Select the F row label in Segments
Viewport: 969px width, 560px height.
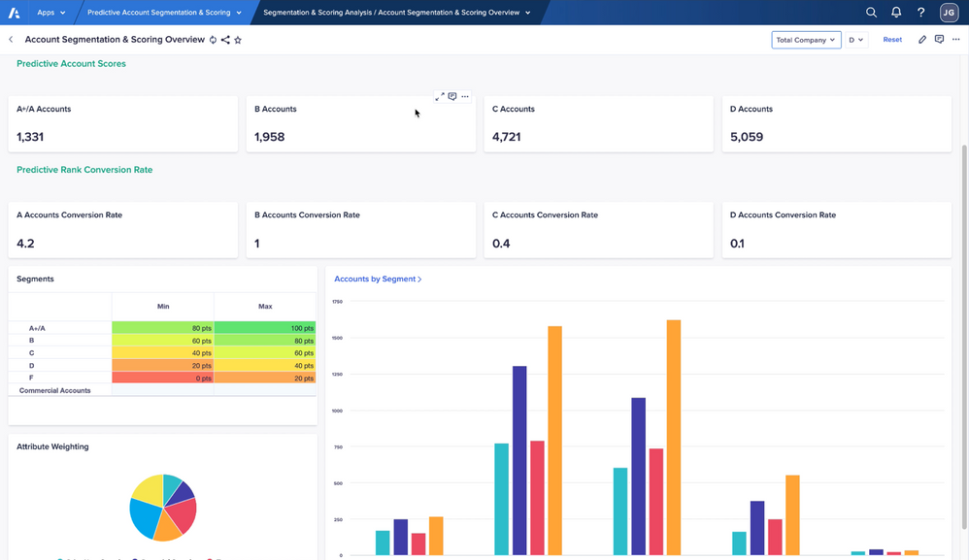(x=31, y=378)
